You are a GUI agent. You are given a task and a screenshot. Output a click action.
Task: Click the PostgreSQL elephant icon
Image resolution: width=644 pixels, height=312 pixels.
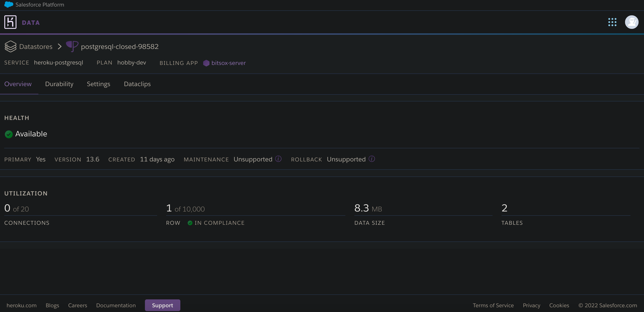click(72, 46)
